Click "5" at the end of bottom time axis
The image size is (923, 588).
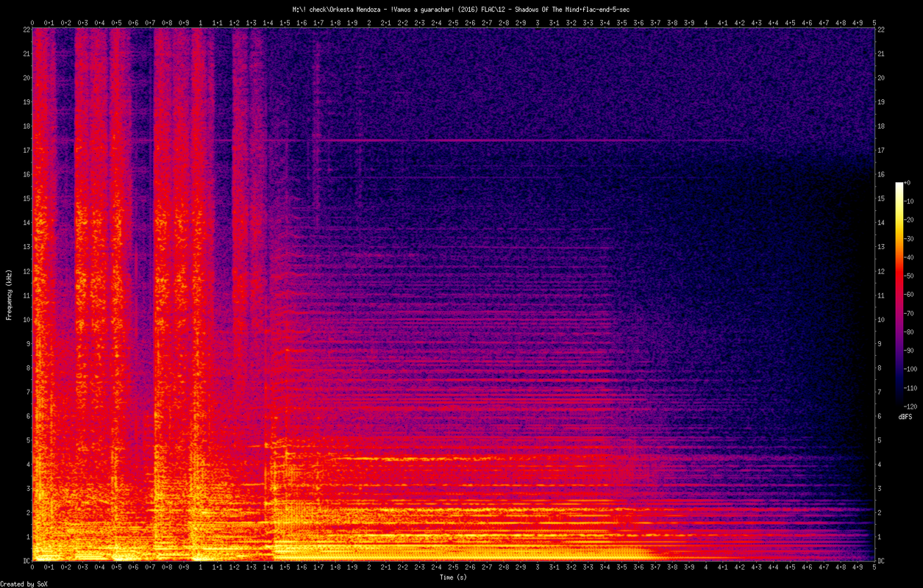click(874, 567)
